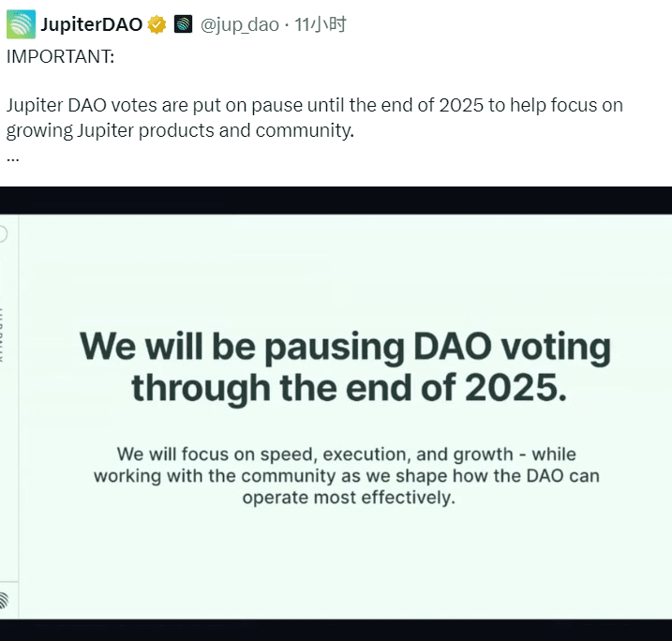Open the @jup_dao handle link
The width and height of the screenshot is (672, 641).
coord(240,25)
